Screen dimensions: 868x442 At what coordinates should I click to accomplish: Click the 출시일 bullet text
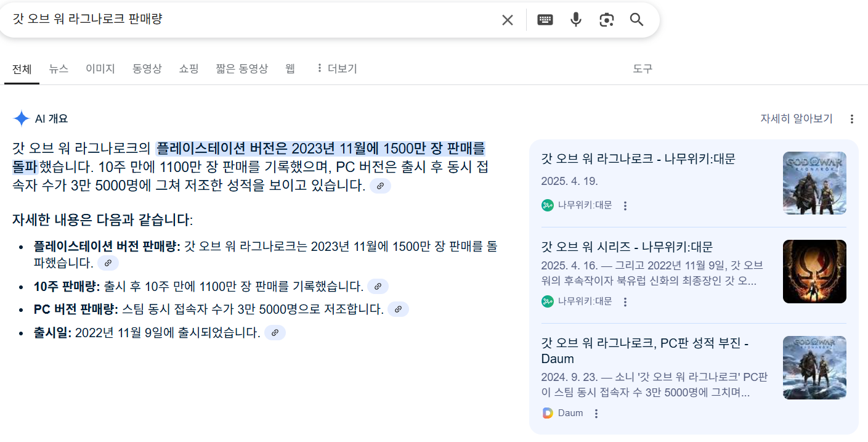pyautogui.click(x=147, y=333)
